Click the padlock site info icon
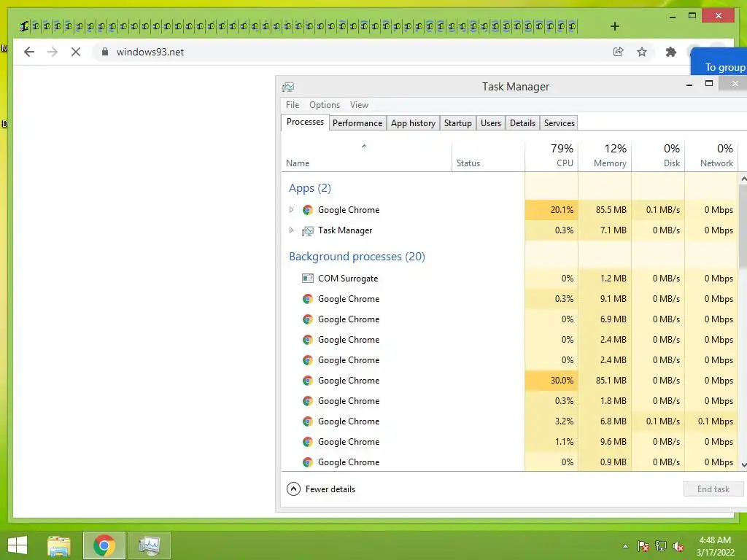 click(105, 52)
